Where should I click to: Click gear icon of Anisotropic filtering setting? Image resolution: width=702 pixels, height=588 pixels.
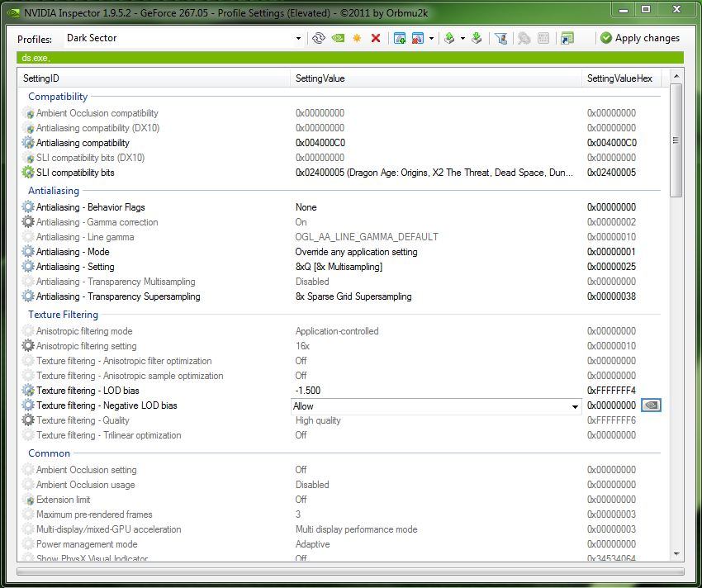(x=28, y=346)
